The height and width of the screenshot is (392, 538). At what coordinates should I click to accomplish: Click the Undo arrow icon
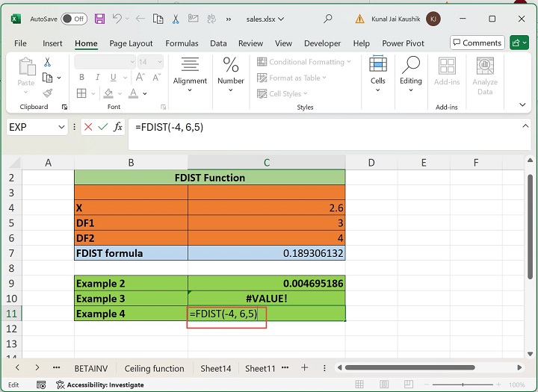pyautogui.click(x=117, y=19)
